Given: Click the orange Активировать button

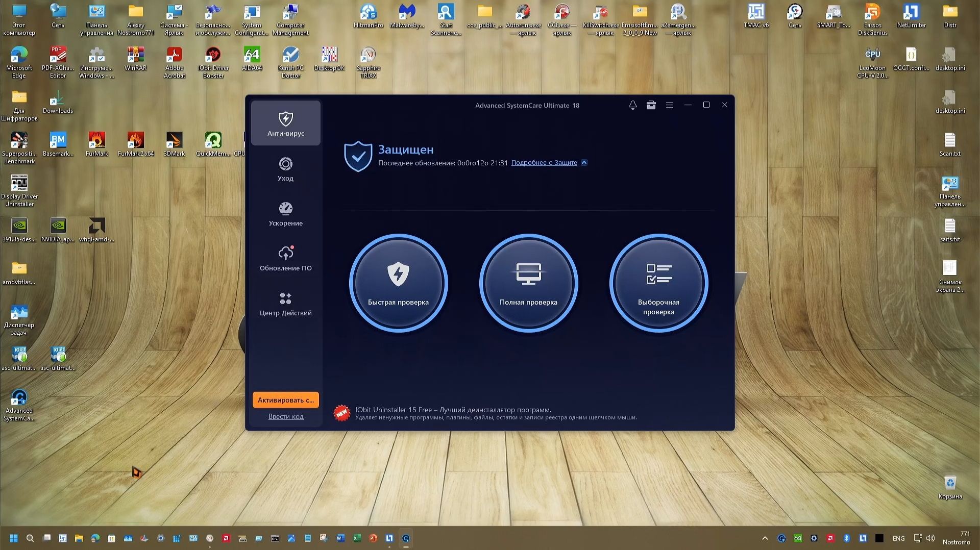Looking at the screenshot, I should (x=285, y=400).
